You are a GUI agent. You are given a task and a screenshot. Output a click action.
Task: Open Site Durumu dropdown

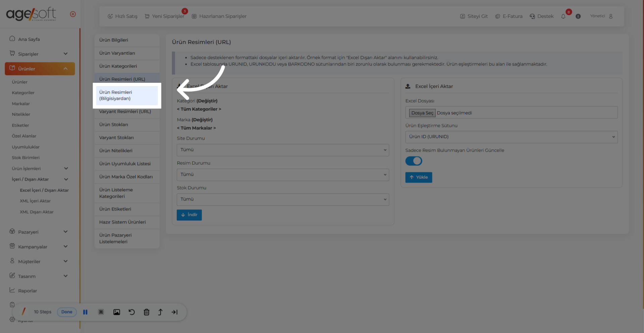point(283,150)
